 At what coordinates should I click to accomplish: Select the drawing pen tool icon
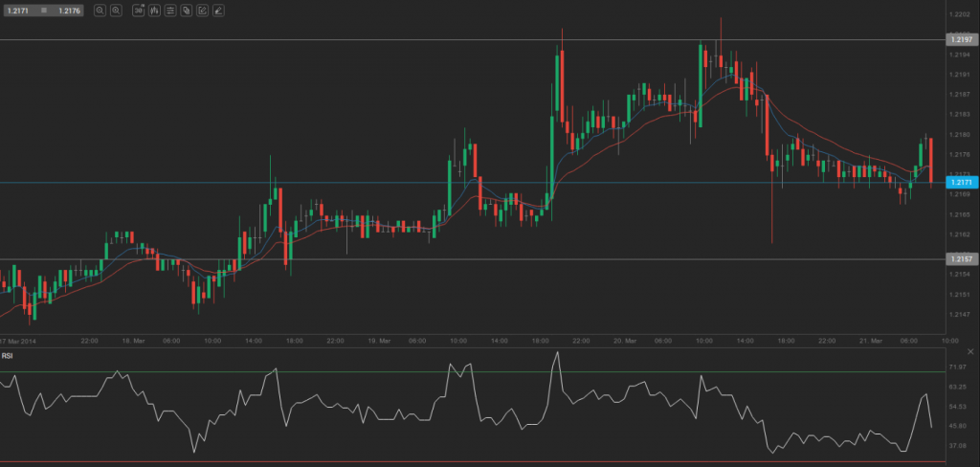[x=218, y=11]
